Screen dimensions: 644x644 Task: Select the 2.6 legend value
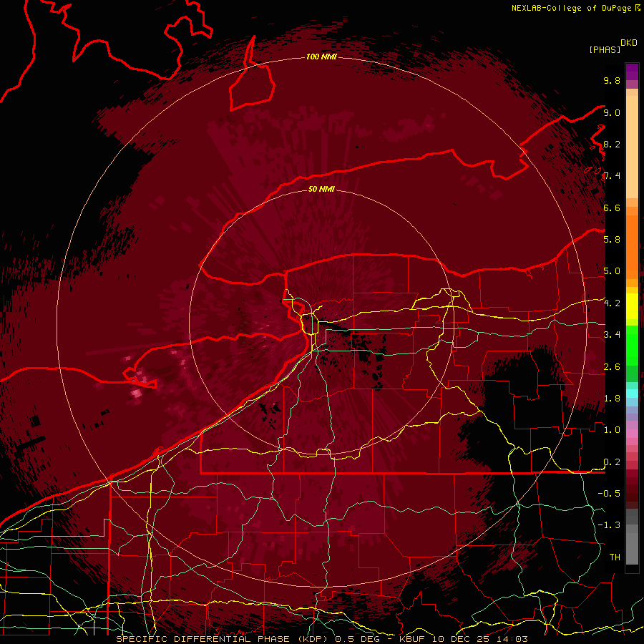(612, 366)
